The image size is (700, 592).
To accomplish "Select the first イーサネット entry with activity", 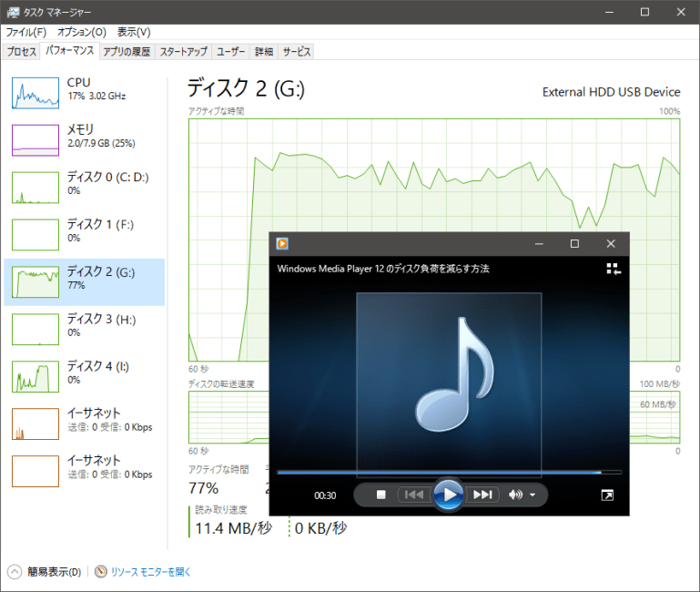I will pyautogui.click(x=85, y=424).
